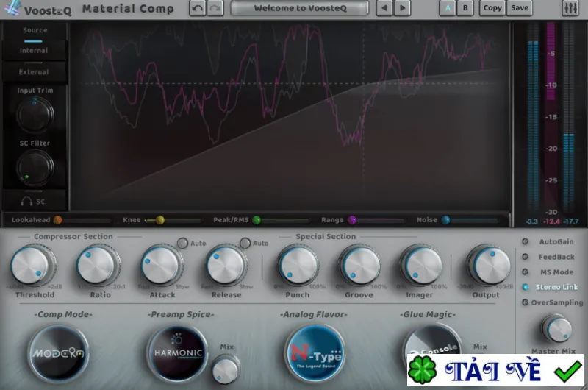Click the Modern Comp Mode button
588x390 pixels.
point(58,353)
